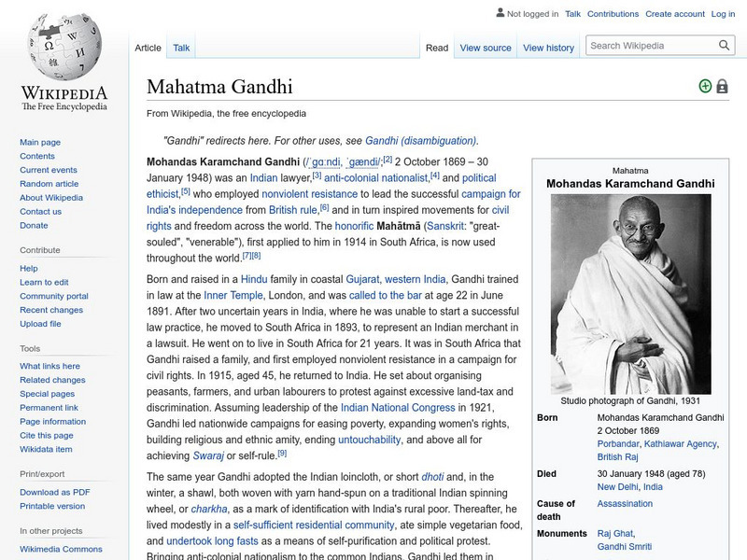Screen dimensions: 747x560
Task: Open Related changes
Action: click(52, 380)
